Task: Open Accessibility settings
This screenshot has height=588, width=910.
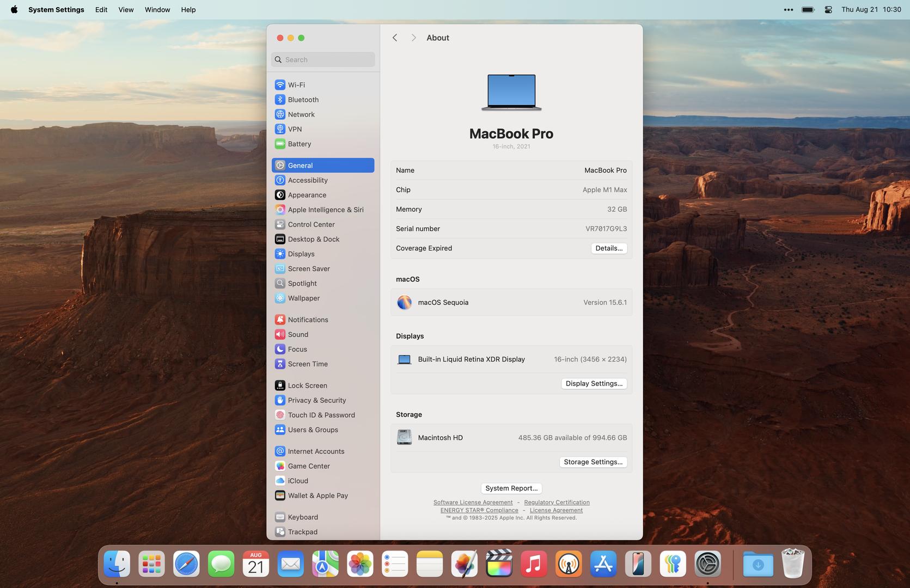Action: [x=323, y=180]
